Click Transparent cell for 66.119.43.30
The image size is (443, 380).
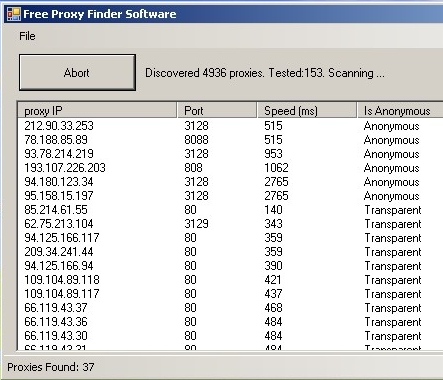click(x=393, y=336)
